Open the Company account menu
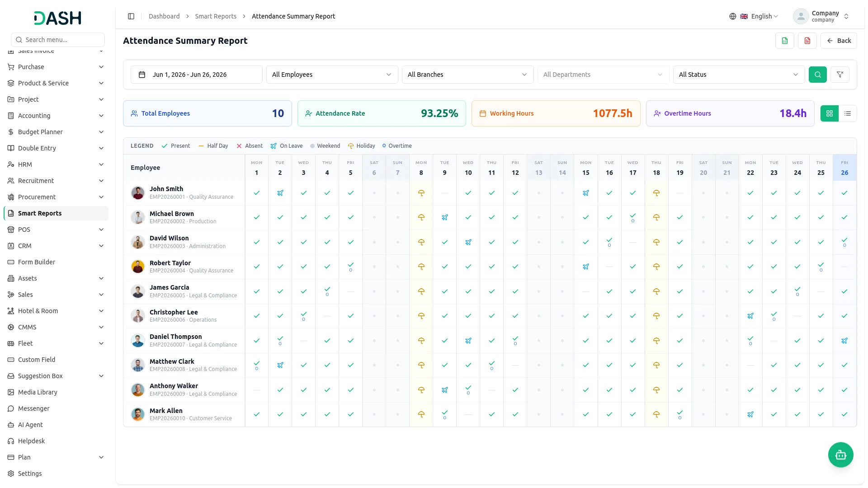The image size is (868, 488). pyautogui.click(x=821, y=16)
